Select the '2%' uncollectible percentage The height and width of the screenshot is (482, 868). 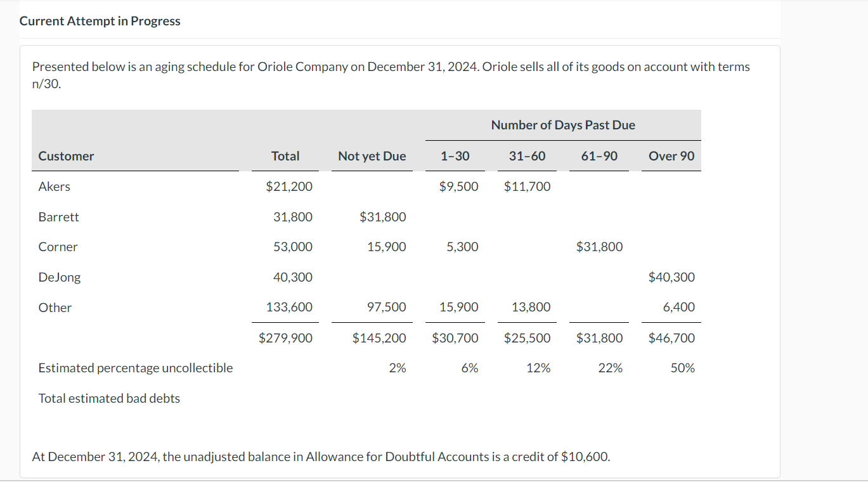(398, 368)
